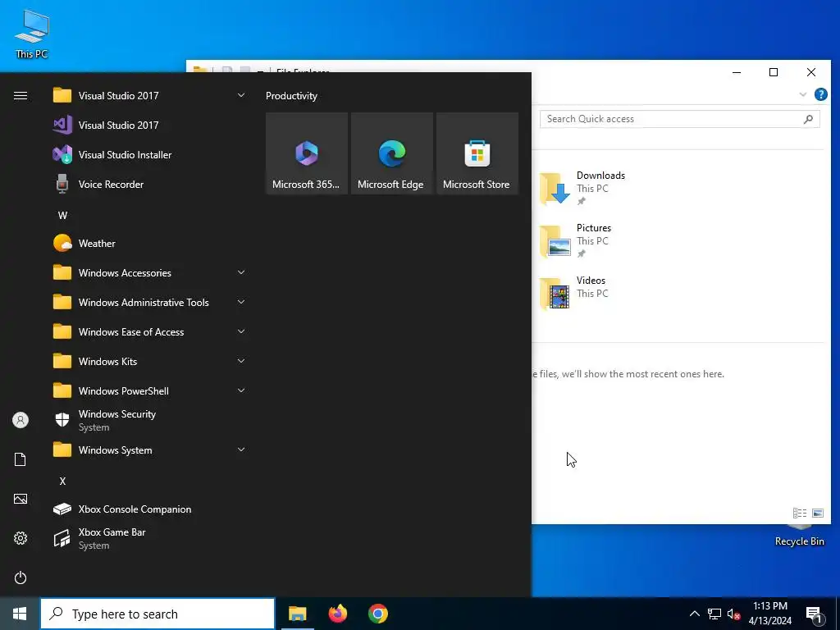
Task: Open network icon in system tray
Action: pyautogui.click(x=714, y=614)
